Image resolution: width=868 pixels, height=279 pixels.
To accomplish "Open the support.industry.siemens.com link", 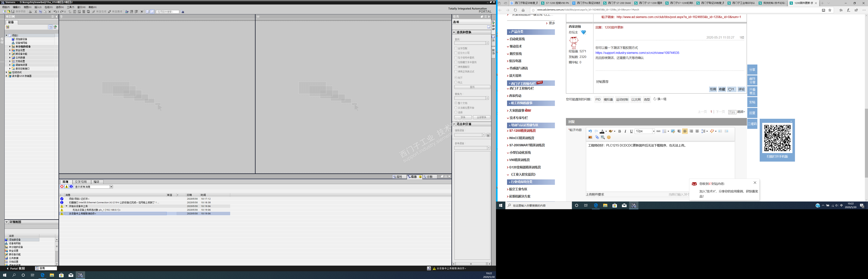I will coord(637,53).
